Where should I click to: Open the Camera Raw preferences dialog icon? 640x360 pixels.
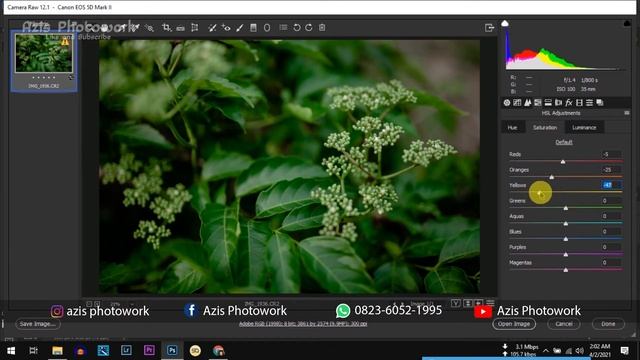click(283, 28)
